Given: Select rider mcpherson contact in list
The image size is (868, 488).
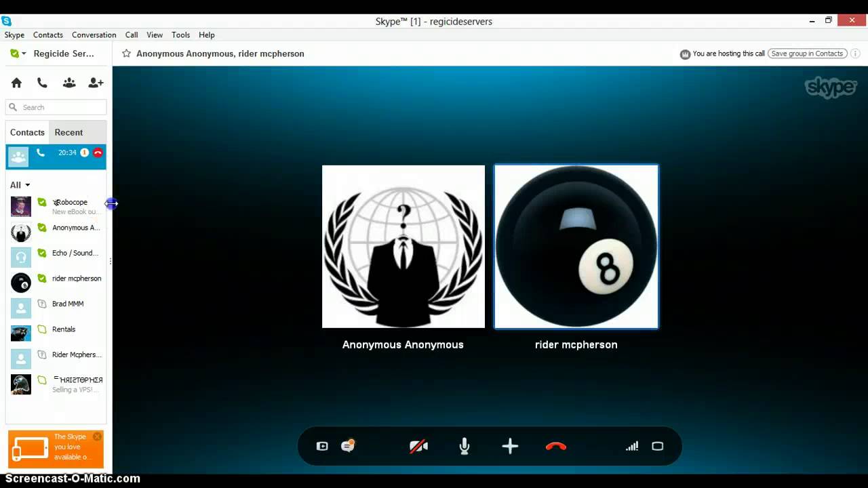Looking at the screenshot, I should (56, 283).
